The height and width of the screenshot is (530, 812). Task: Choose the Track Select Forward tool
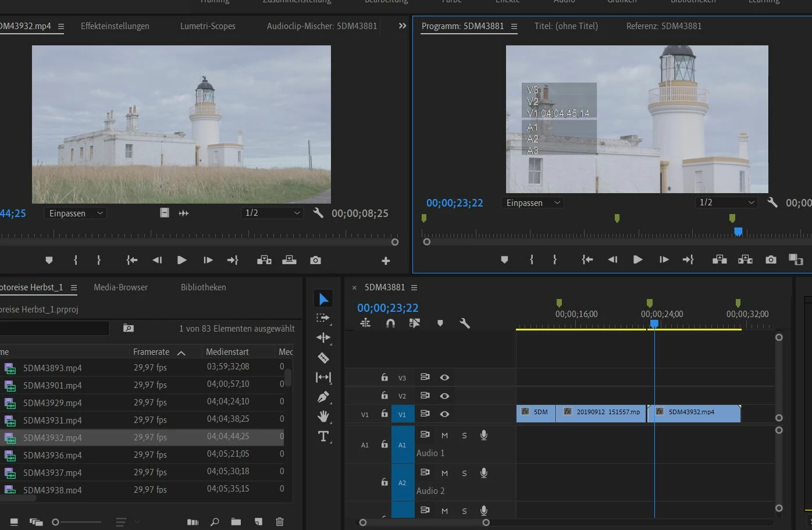tap(323, 318)
